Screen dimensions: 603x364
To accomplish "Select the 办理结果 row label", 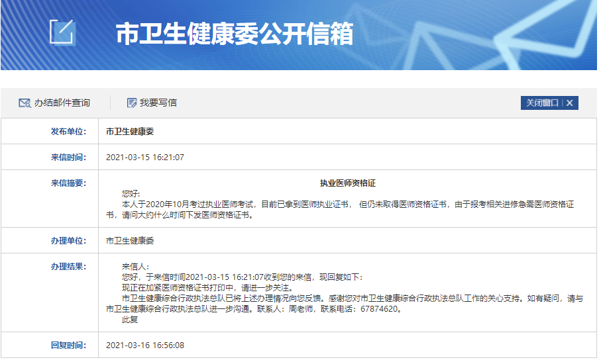I will pos(69,266).
